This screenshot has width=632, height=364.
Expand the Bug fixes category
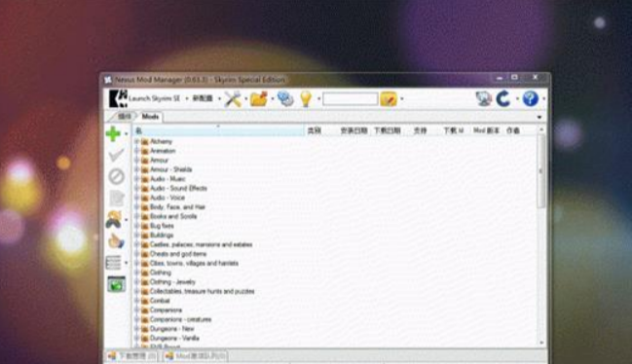tap(137, 226)
